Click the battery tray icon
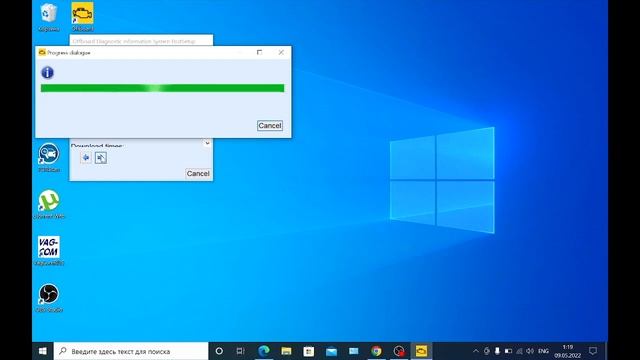The image size is (640, 360). click(508, 351)
